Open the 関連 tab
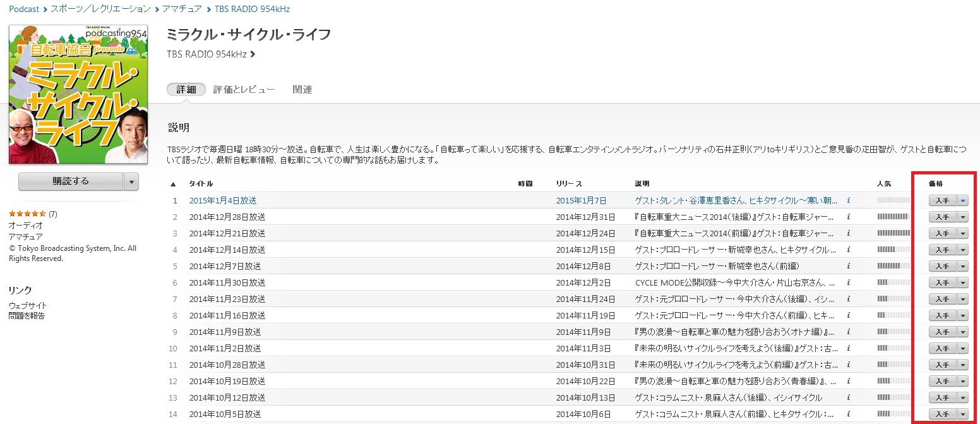The height and width of the screenshot is (424, 980). [x=302, y=89]
